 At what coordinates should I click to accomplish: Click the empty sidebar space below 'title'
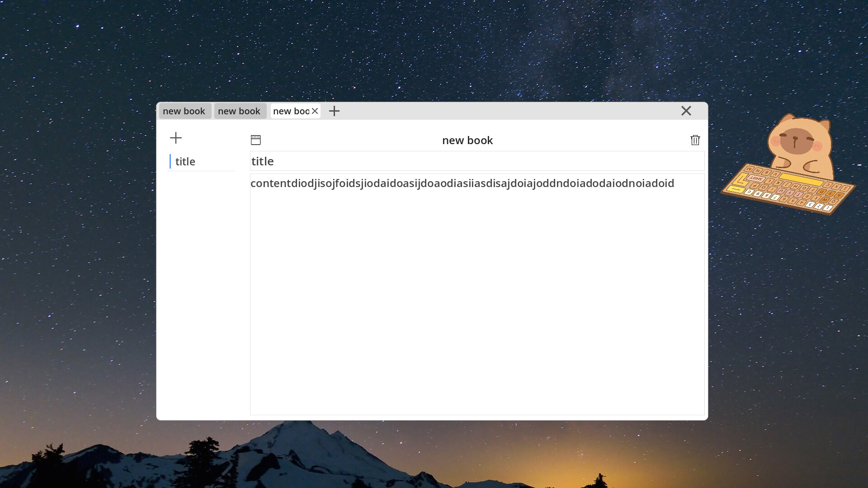201,289
